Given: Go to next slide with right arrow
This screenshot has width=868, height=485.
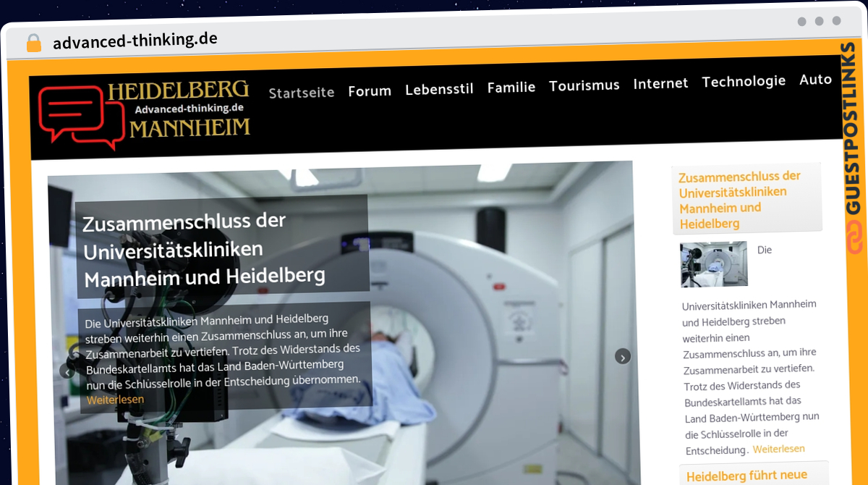Looking at the screenshot, I should point(623,356).
